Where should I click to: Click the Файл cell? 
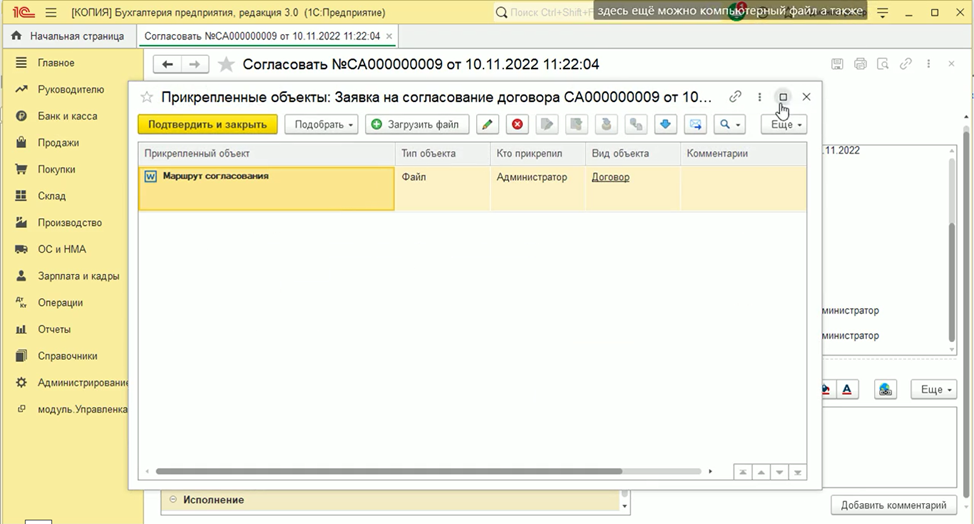(442, 188)
